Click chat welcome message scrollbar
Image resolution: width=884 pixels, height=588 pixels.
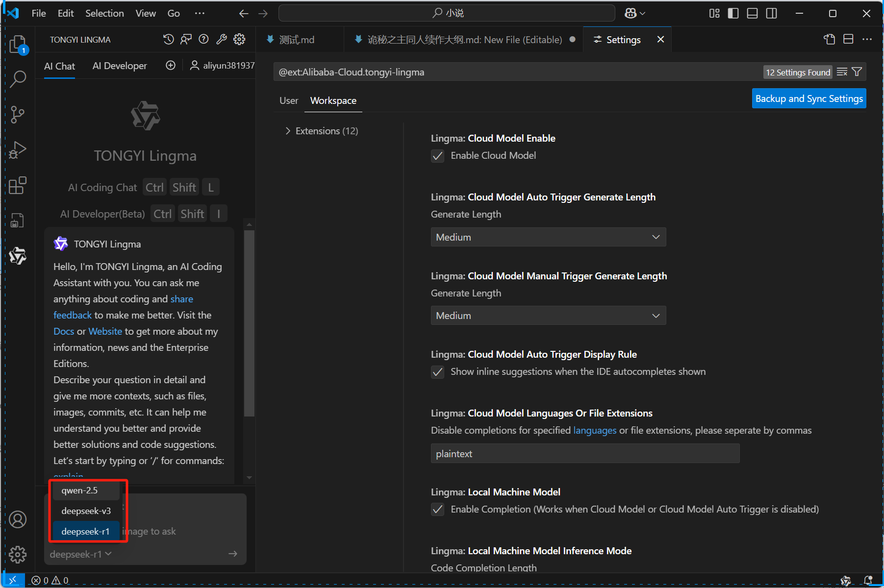pos(249,323)
